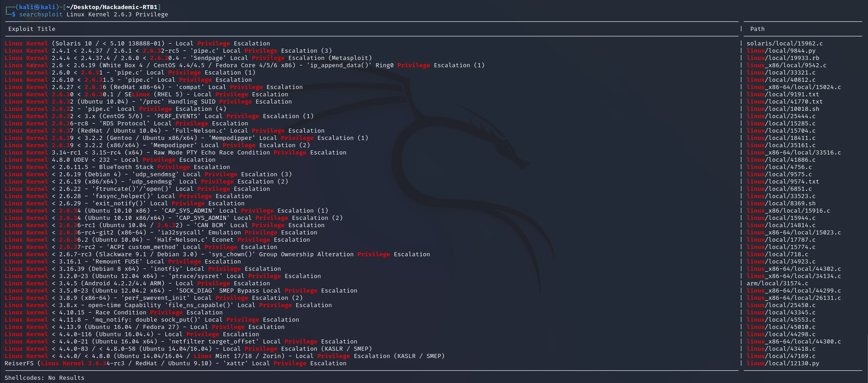Image resolution: width=868 pixels, height=383 pixels.
Task: Select path linux/local/41886.c
Action: pyautogui.click(x=781, y=160)
